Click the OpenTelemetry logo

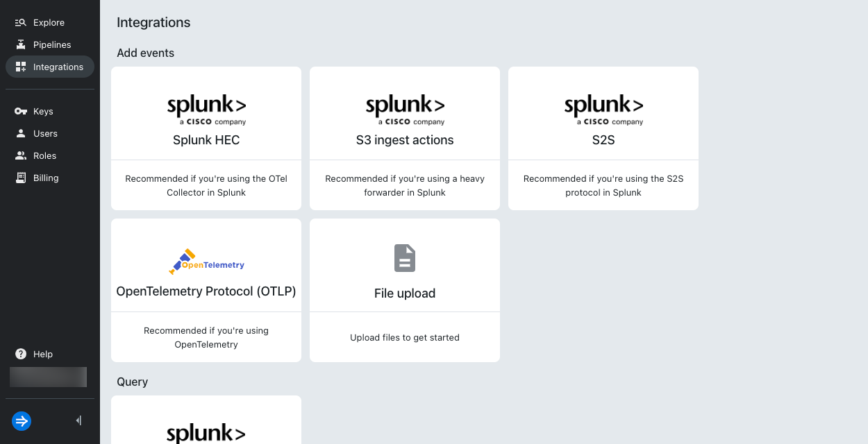(x=206, y=262)
